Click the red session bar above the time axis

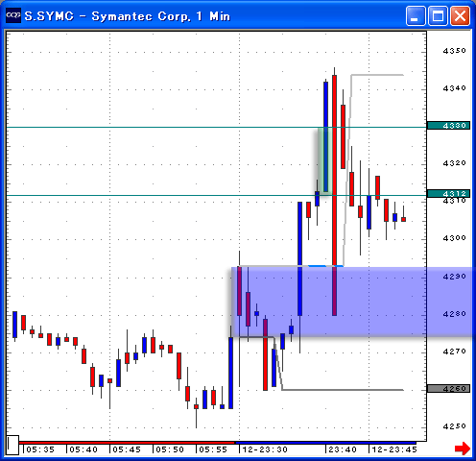[127, 443]
